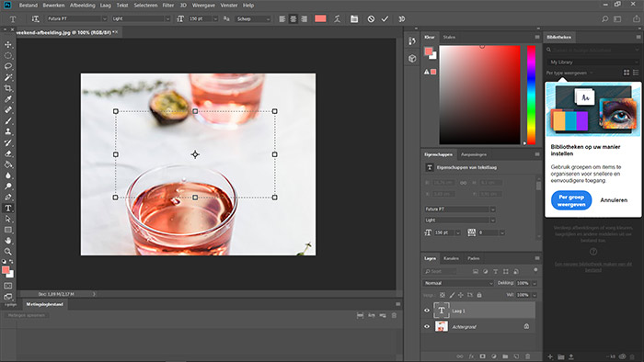Commit text edits with the checkmark

385,19
